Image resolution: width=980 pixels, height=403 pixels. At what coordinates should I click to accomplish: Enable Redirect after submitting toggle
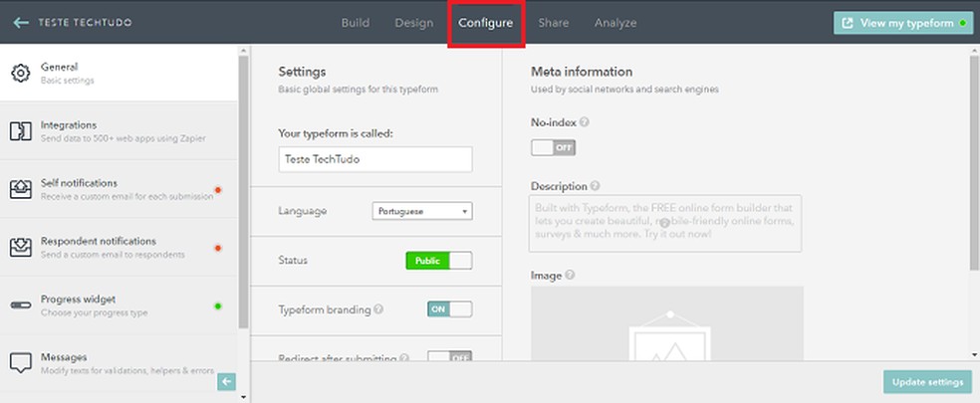point(449,357)
